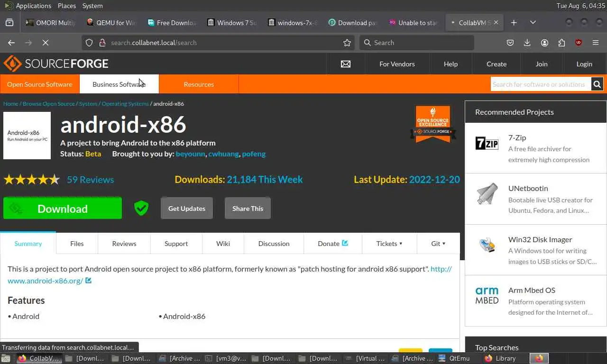
Task: Switch to the Unable to sta tab
Action: coord(413,22)
